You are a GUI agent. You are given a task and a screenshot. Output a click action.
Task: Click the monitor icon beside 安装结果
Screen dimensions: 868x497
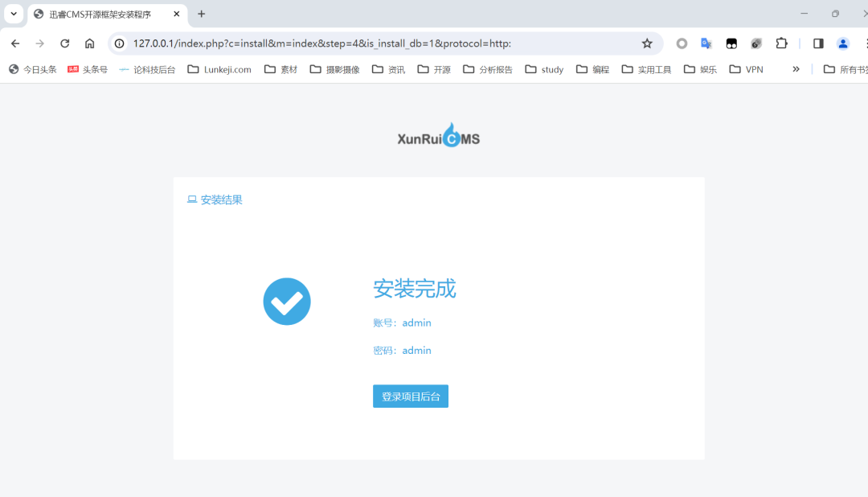[190, 199]
